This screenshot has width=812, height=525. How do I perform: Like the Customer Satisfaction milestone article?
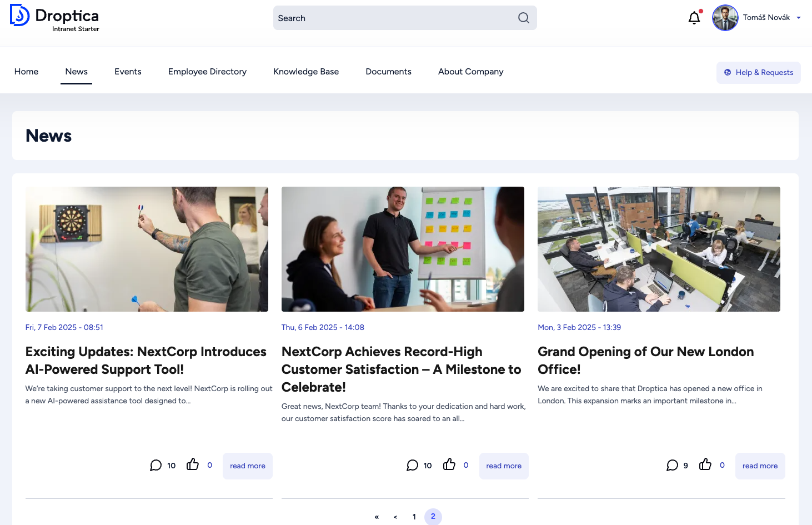pos(449,464)
